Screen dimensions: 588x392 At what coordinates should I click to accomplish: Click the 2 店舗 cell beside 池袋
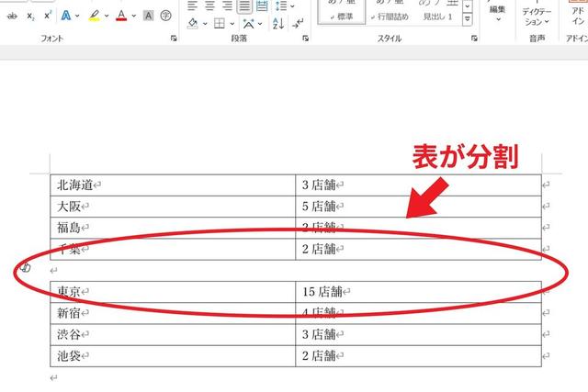(x=419, y=356)
